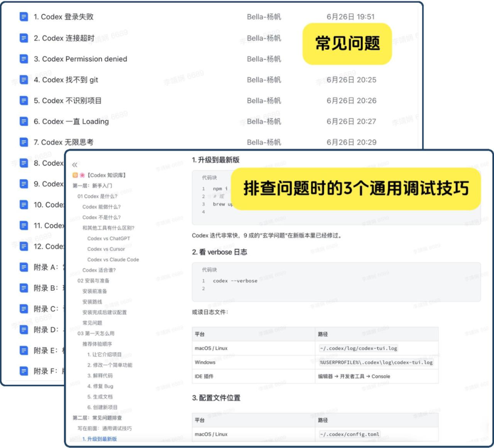This screenshot has height=448, width=494.
Task: Click the document icon beside 附录 B
Action: click(24, 288)
